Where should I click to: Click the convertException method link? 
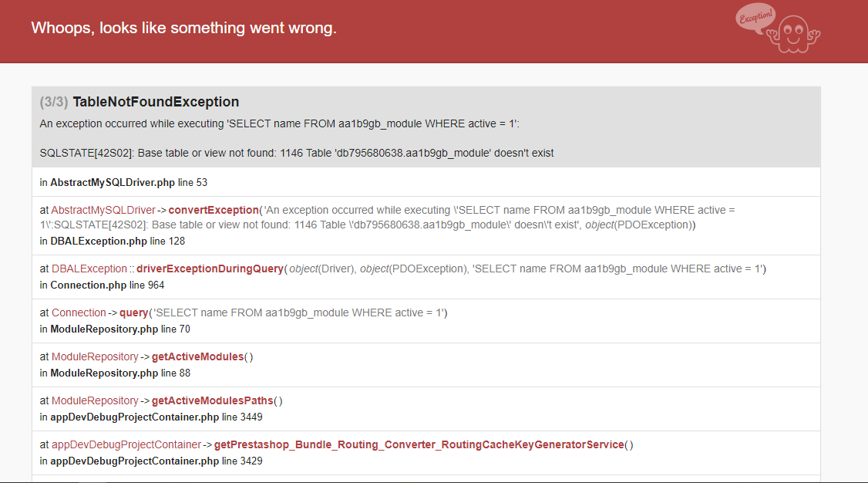[x=214, y=210]
